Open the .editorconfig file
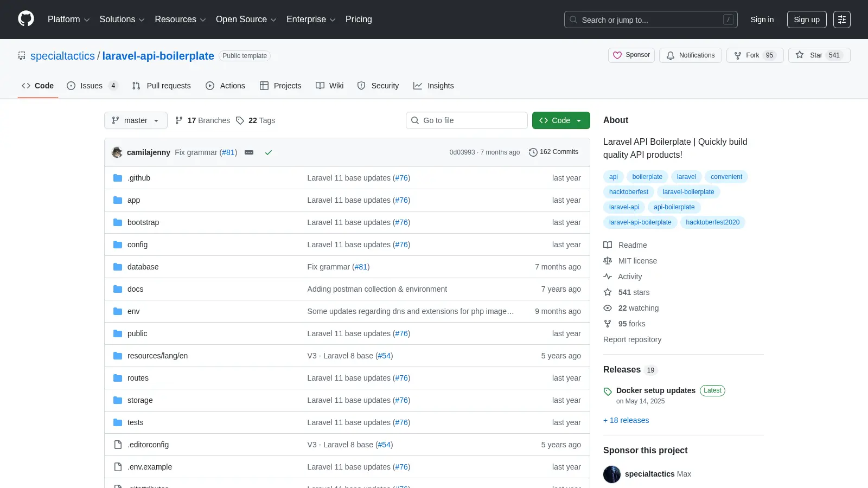 [148, 445]
